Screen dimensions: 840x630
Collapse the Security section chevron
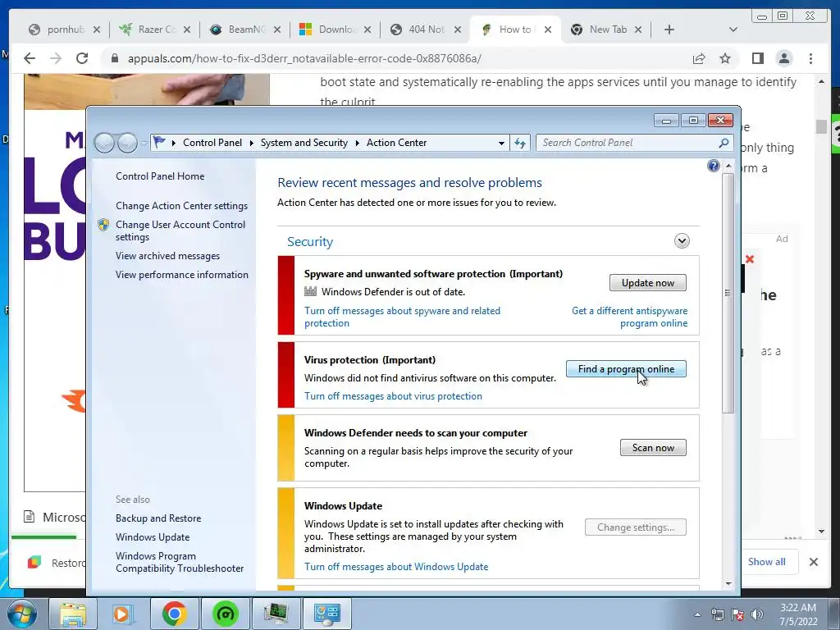(682, 240)
